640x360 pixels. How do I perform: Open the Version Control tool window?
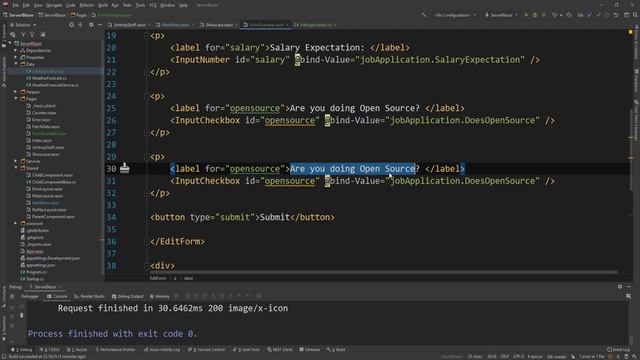[x=206, y=350]
